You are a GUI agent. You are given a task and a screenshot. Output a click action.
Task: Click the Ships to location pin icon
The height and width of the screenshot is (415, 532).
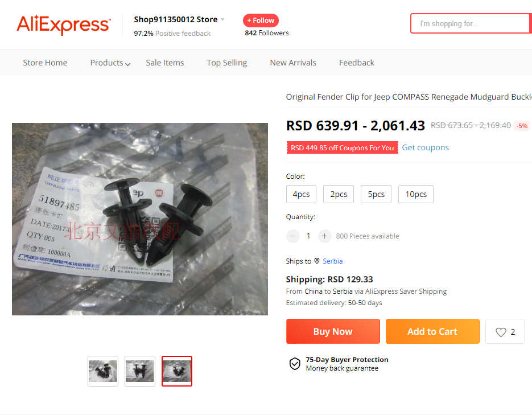316,261
